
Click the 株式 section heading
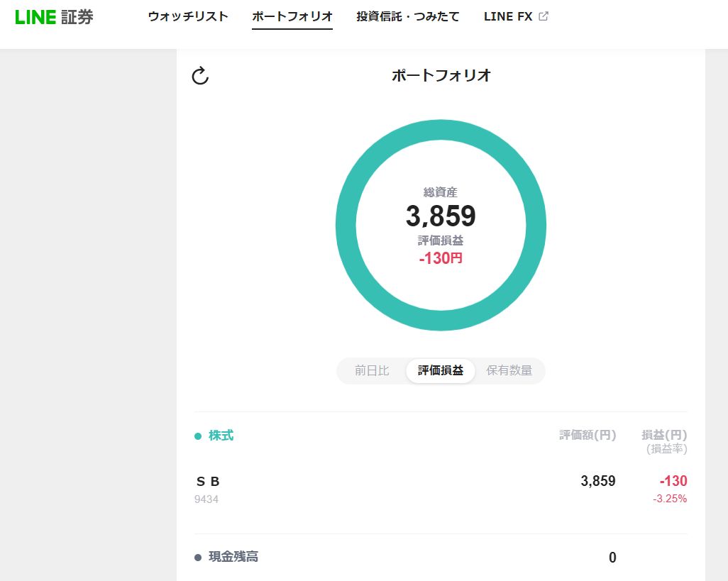point(221,436)
